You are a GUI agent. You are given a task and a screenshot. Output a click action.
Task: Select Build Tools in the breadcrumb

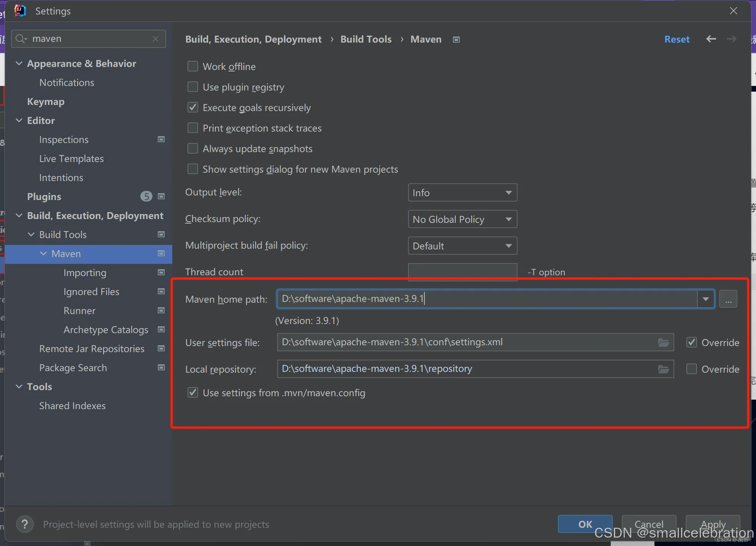(x=365, y=39)
